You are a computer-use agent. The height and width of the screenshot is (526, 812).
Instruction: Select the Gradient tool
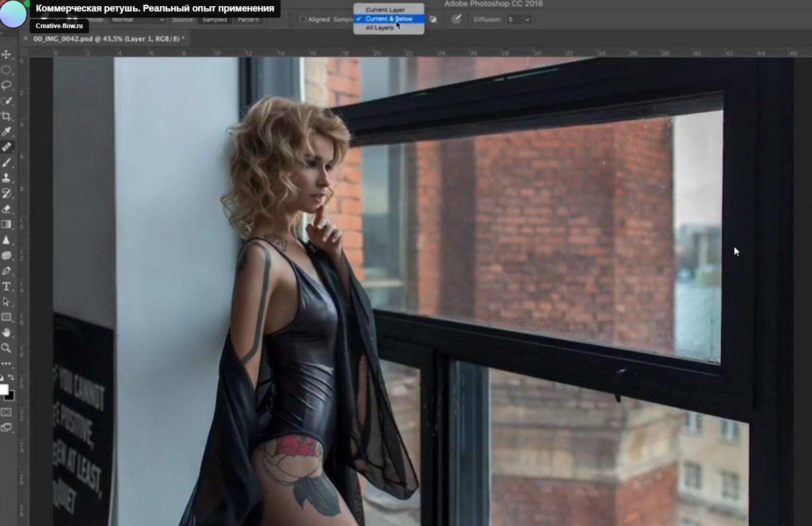tap(7, 224)
